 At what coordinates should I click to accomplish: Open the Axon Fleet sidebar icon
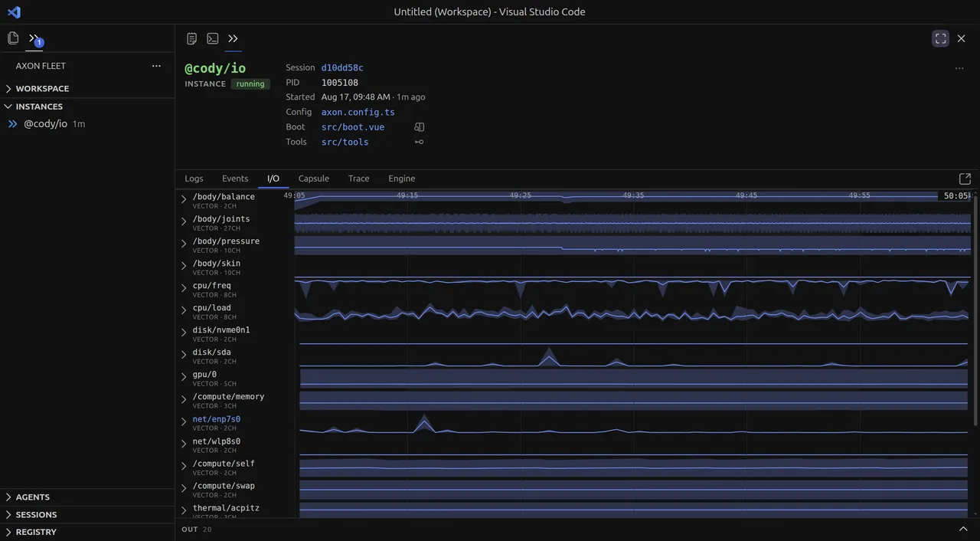34,38
